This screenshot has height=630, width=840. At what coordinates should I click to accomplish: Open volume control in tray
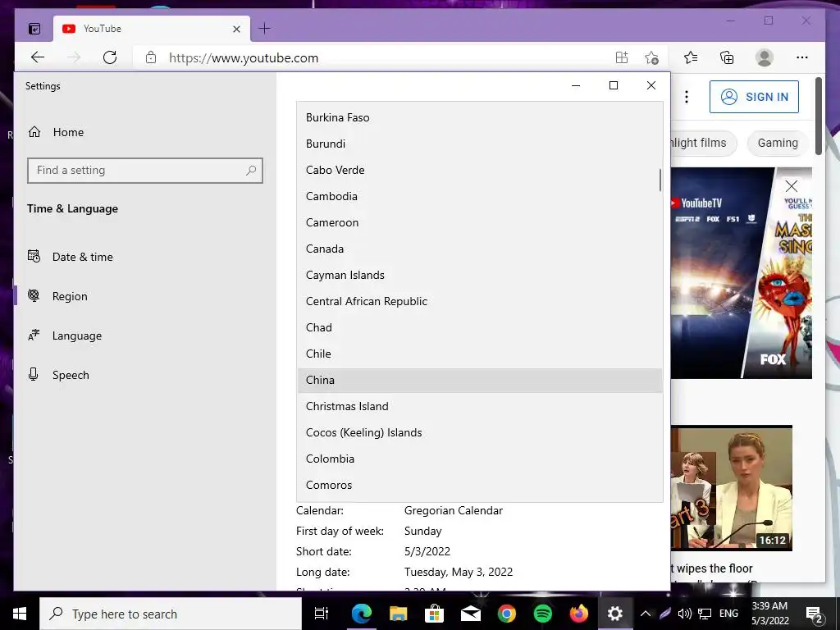pyautogui.click(x=684, y=614)
